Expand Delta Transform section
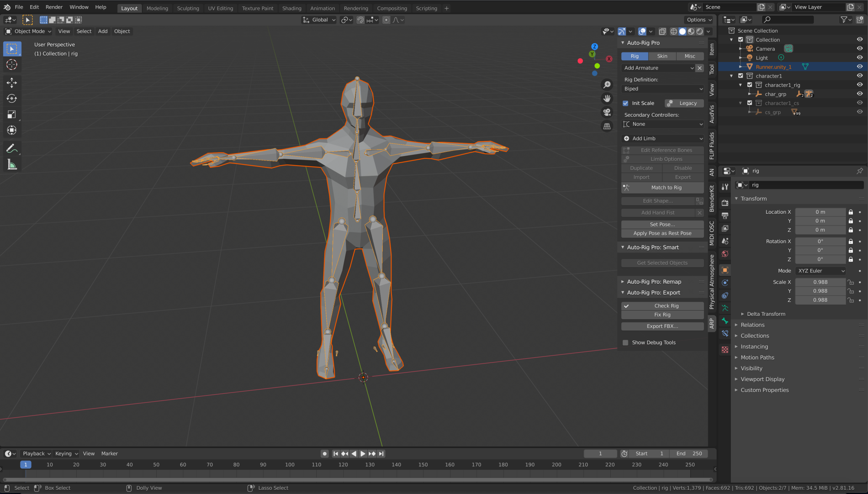868x494 pixels. click(x=766, y=314)
